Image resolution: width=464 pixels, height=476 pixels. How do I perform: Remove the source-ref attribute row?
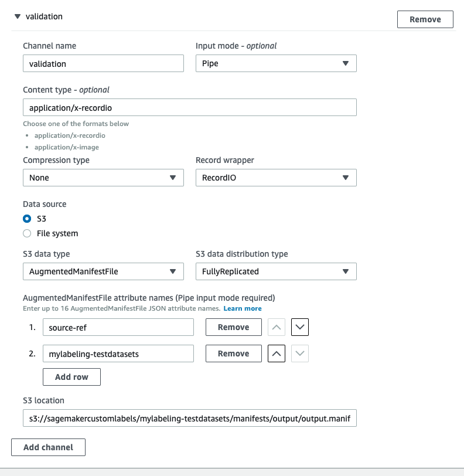(233, 327)
